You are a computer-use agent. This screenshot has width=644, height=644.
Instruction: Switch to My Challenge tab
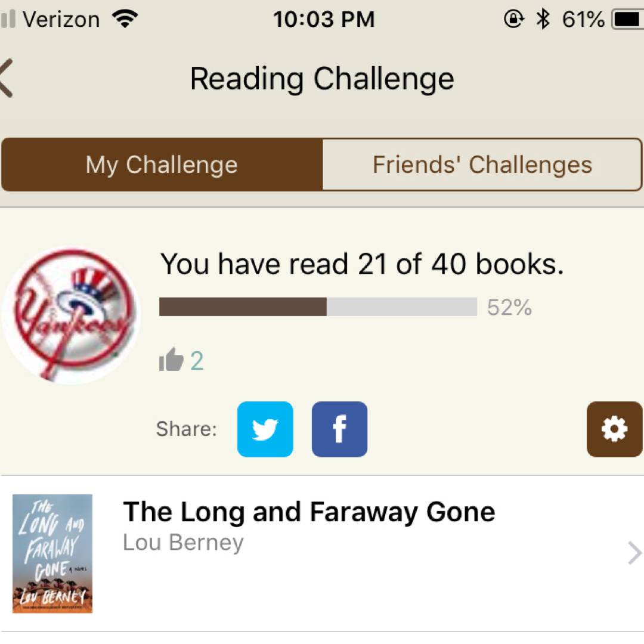162,165
